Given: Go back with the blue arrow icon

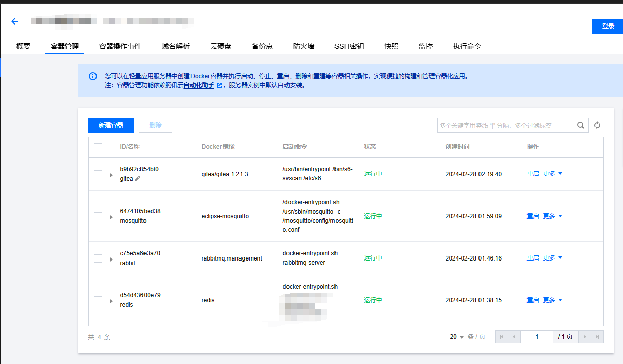Looking at the screenshot, I should (x=15, y=21).
